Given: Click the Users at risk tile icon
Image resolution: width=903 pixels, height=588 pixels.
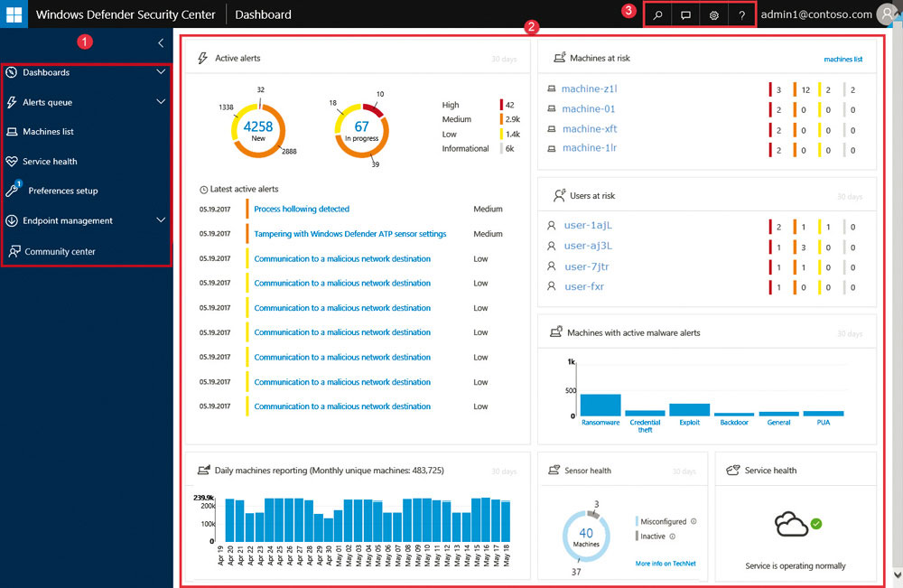Looking at the screenshot, I should pos(559,195).
